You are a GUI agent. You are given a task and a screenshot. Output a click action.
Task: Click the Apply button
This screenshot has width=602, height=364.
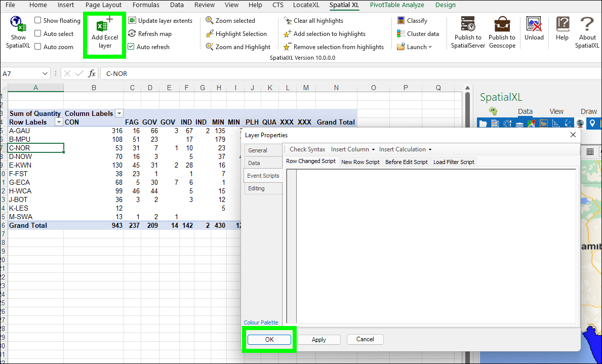coord(318,340)
